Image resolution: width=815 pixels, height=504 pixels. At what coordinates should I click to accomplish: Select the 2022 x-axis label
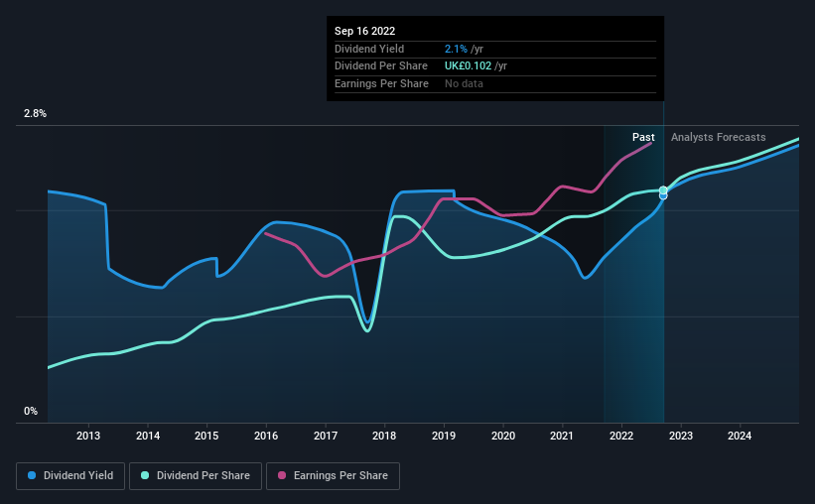point(621,436)
